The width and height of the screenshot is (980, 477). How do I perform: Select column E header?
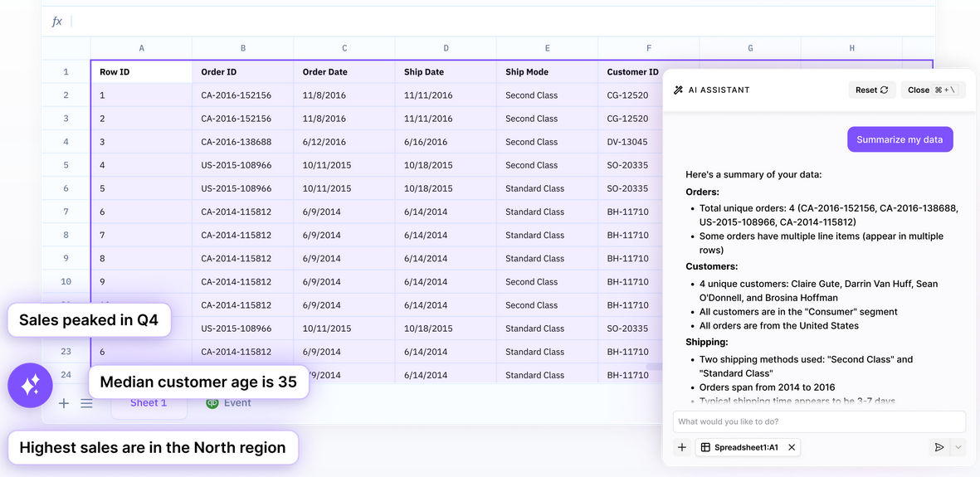548,48
